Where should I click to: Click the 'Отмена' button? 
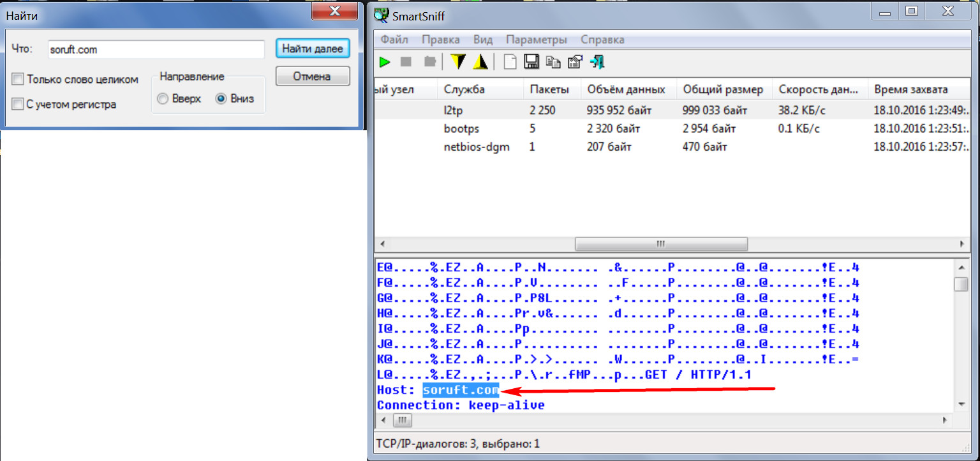[312, 77]
